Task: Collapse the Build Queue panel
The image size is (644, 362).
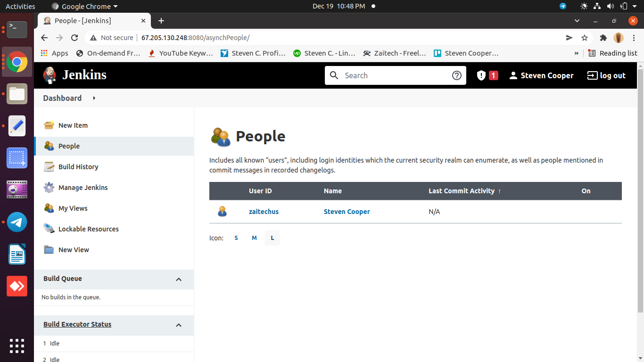Action: coord(179,279)
